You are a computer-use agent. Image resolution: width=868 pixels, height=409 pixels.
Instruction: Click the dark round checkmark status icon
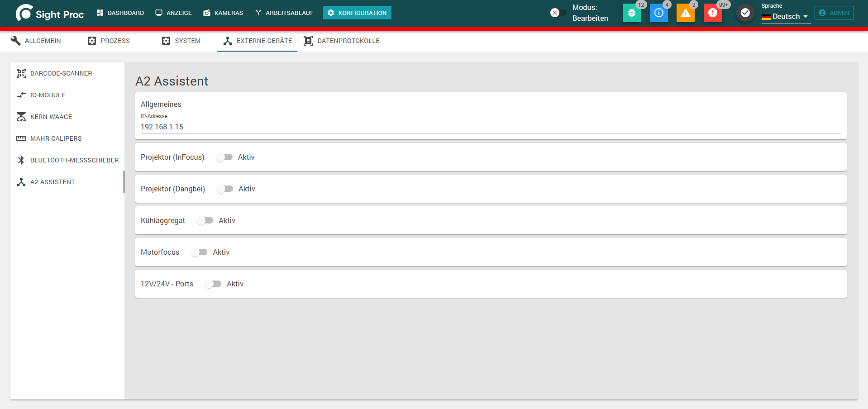[x=745, y=13]
